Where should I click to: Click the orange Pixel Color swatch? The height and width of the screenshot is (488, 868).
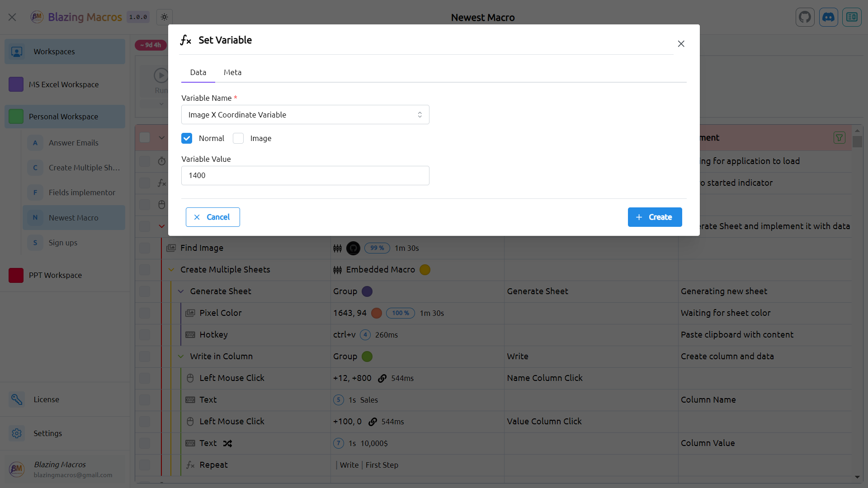click(376, 313)
